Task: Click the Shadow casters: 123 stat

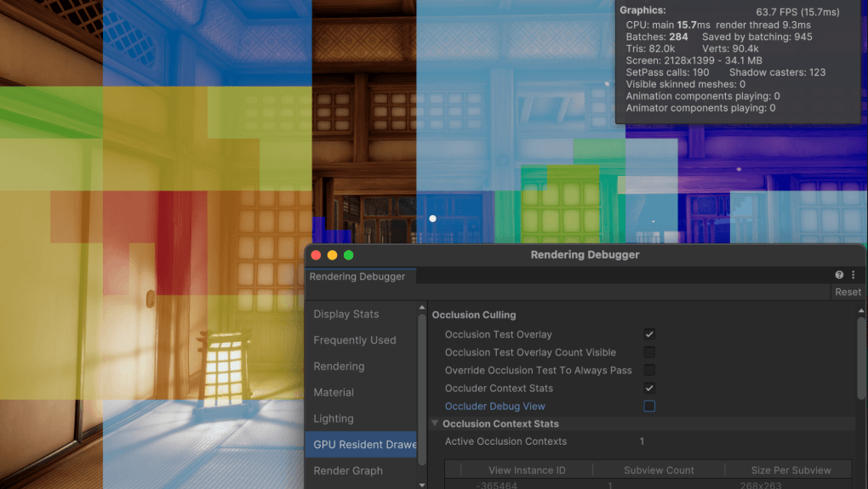Action: point(777,72)
